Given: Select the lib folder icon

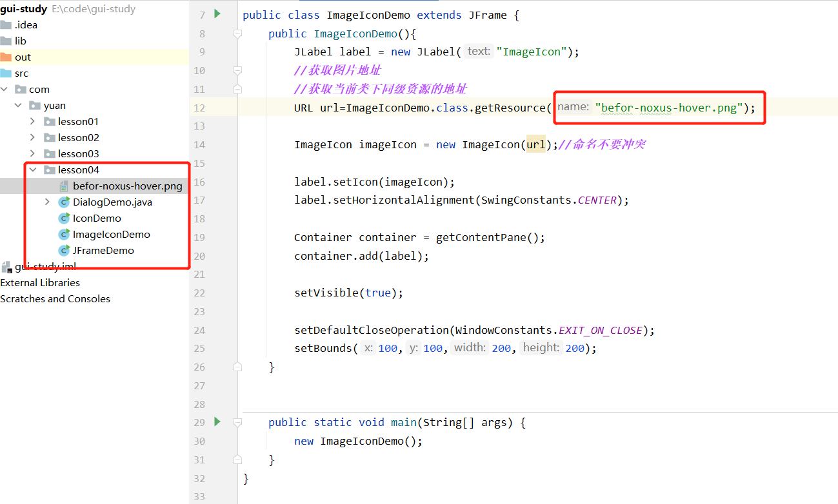Looking at the screenshot, I should point(6,41).
